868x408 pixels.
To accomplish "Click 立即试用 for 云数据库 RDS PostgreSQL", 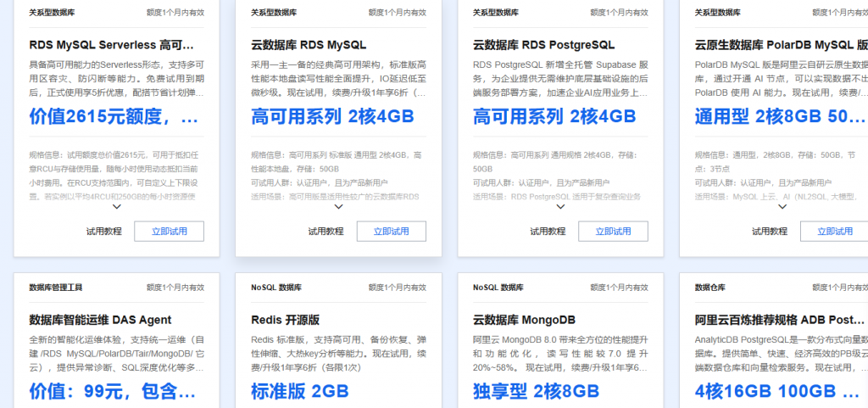I will tap(613, 232).
